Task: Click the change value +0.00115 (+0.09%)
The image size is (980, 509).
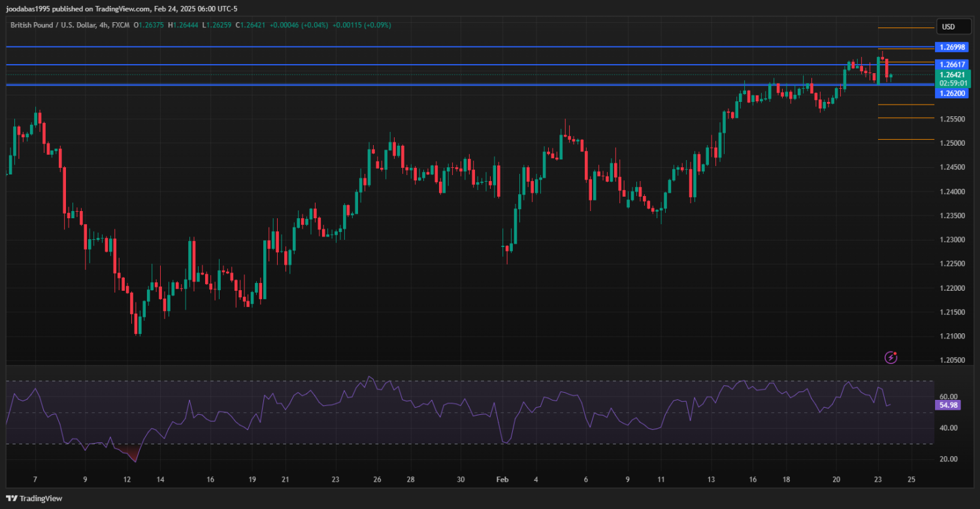Action: pyautogui.click(x=362, y=25)
